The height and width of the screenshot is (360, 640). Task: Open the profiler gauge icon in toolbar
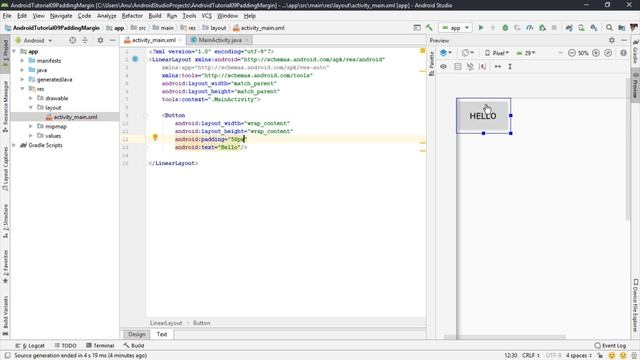(x=529, y=28)
